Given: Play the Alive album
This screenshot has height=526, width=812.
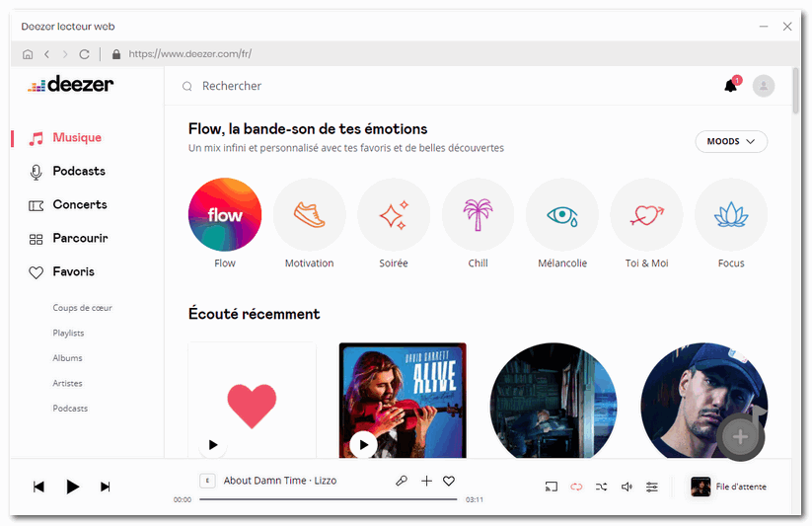Looking at the screenshot, I should tap(363, 445).
